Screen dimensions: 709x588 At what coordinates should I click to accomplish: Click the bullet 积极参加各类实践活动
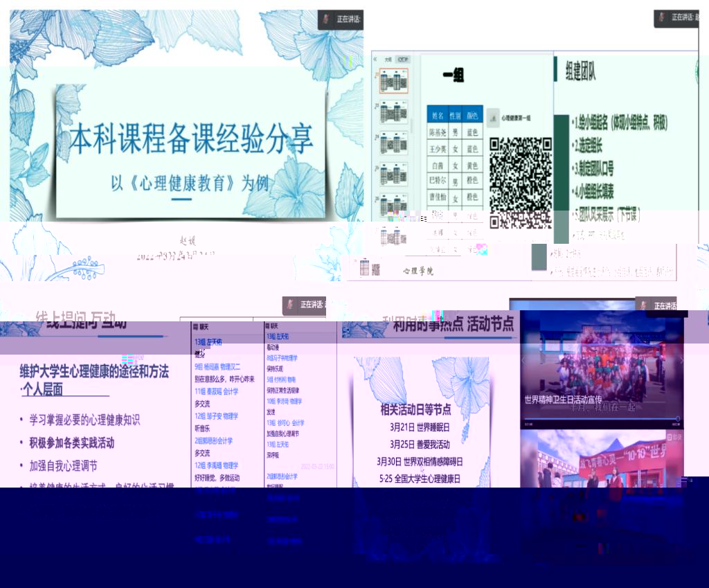(72, 443)
